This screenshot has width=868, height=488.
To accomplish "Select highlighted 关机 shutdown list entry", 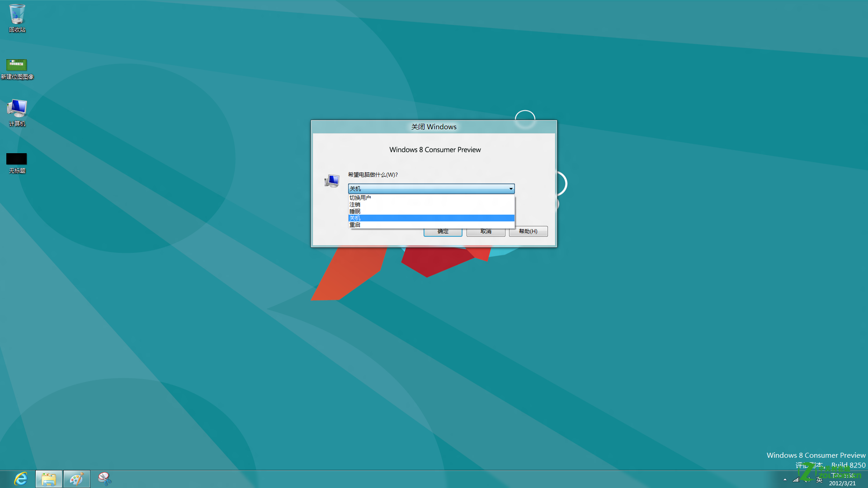I will pos(355,218).
